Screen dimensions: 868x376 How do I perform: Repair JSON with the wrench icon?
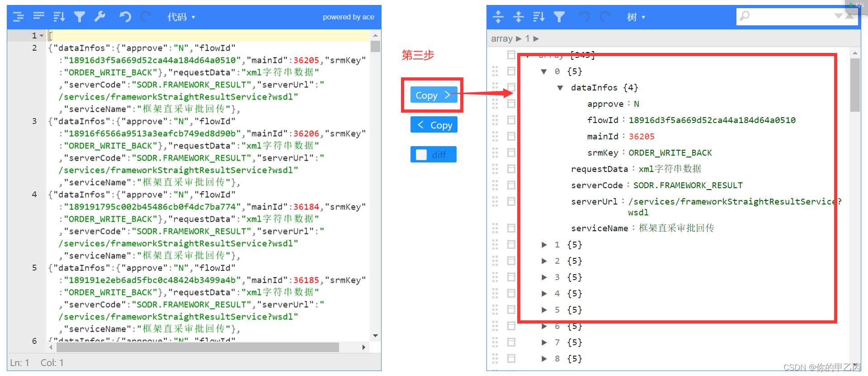coord(100,17)
